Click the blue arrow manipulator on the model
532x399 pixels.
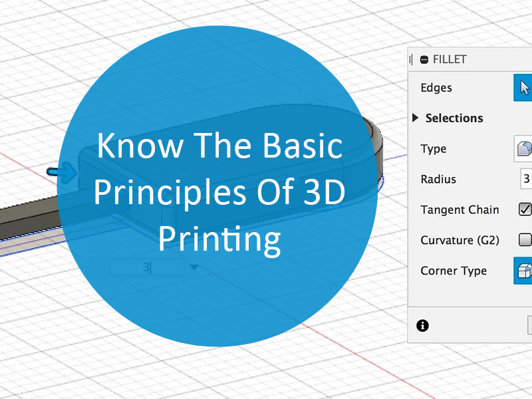pyautogui.click(x=57, y=172)
